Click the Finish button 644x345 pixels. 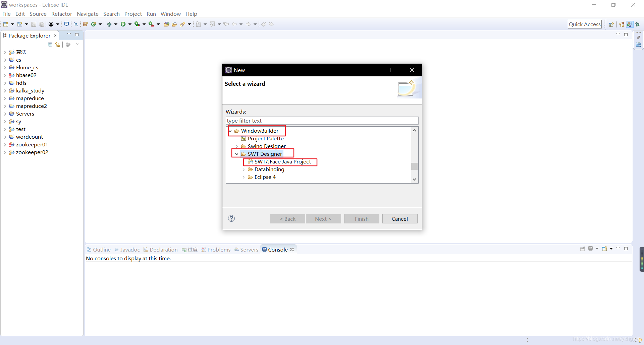[x=362, y=219]
